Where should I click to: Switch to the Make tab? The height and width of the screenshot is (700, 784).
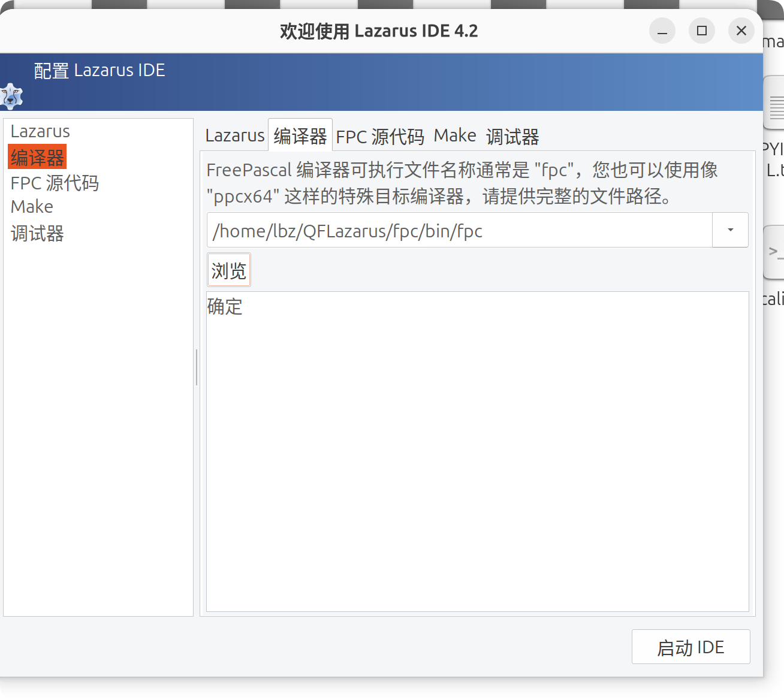454,135
